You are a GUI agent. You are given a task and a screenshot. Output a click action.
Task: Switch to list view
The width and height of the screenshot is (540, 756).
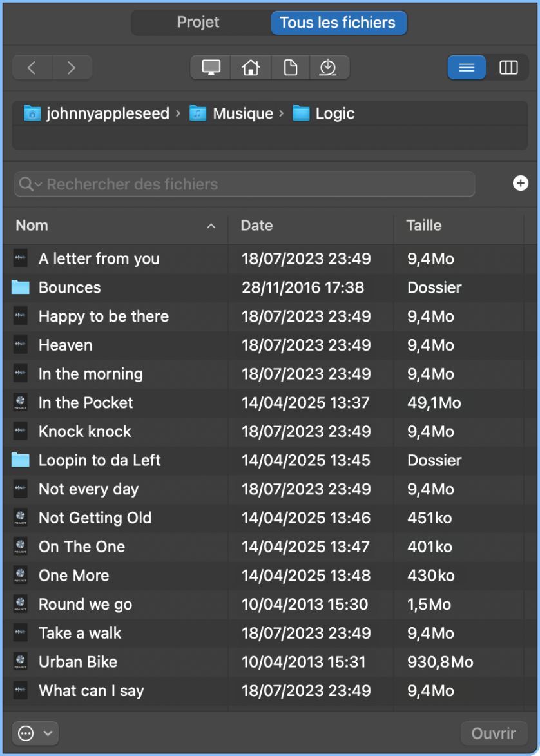467,68
